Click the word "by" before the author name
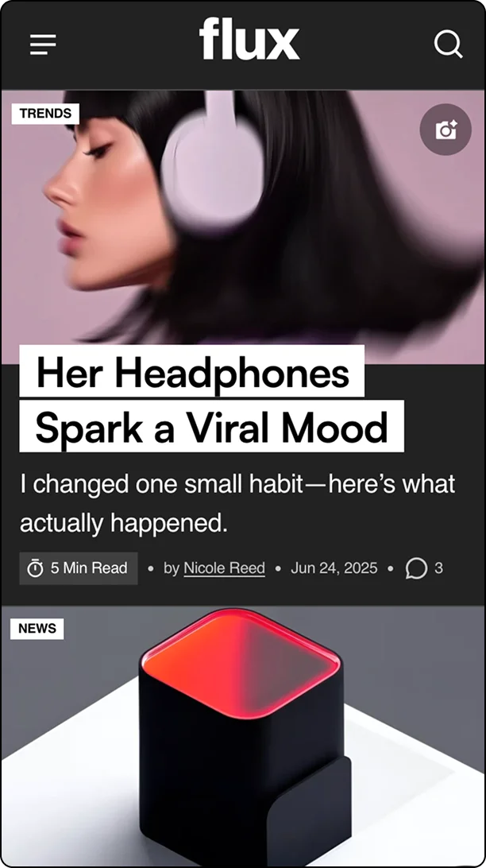This screenshot has height=868, width=486. pos(171,568)
